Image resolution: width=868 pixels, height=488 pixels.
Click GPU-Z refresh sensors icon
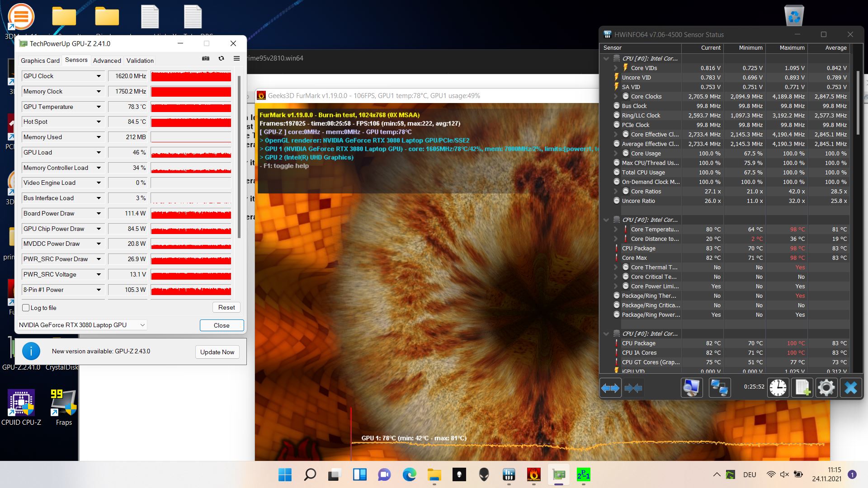(221, 58)
